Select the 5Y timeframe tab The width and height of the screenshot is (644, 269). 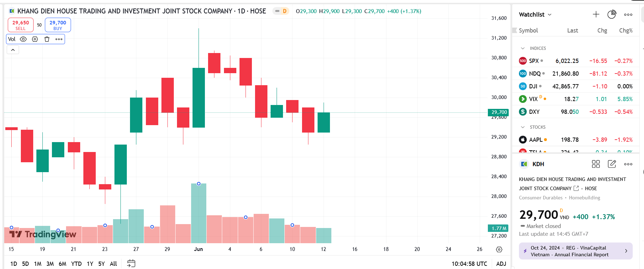pos(101,263)
